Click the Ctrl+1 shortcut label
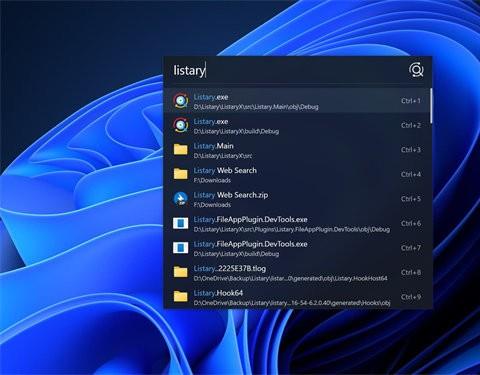 pyautogui.click(x=411, y=101)
